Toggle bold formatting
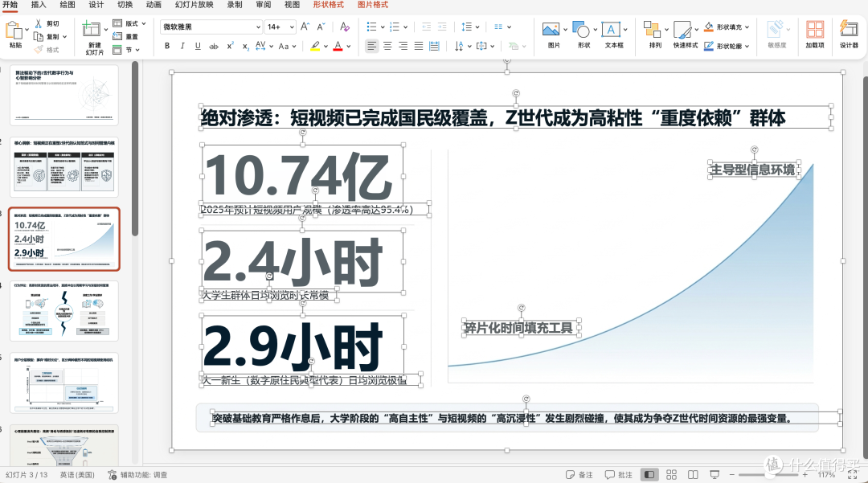 coord(167,47)
